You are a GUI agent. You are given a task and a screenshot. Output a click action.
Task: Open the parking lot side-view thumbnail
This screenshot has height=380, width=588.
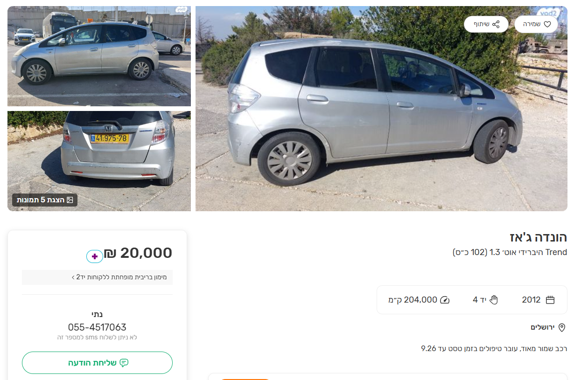click(99, 56)
